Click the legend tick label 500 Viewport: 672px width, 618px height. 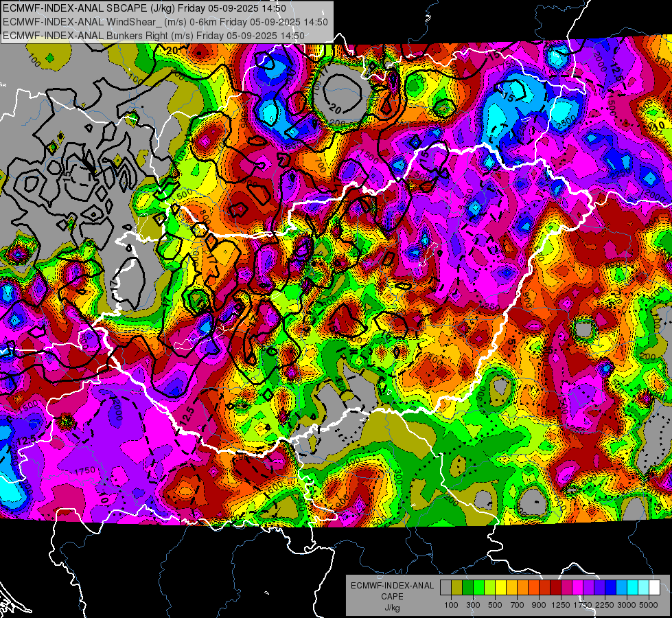495,605
